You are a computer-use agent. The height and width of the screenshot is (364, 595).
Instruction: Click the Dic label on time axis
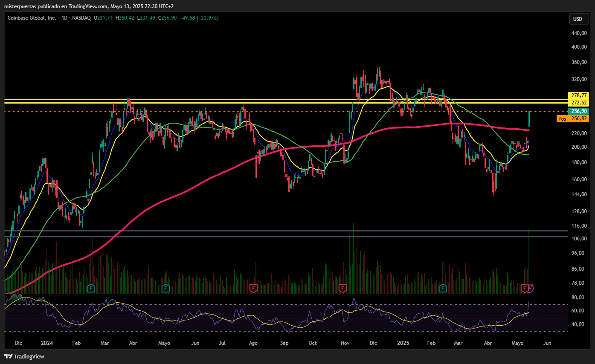coord(18,343)
